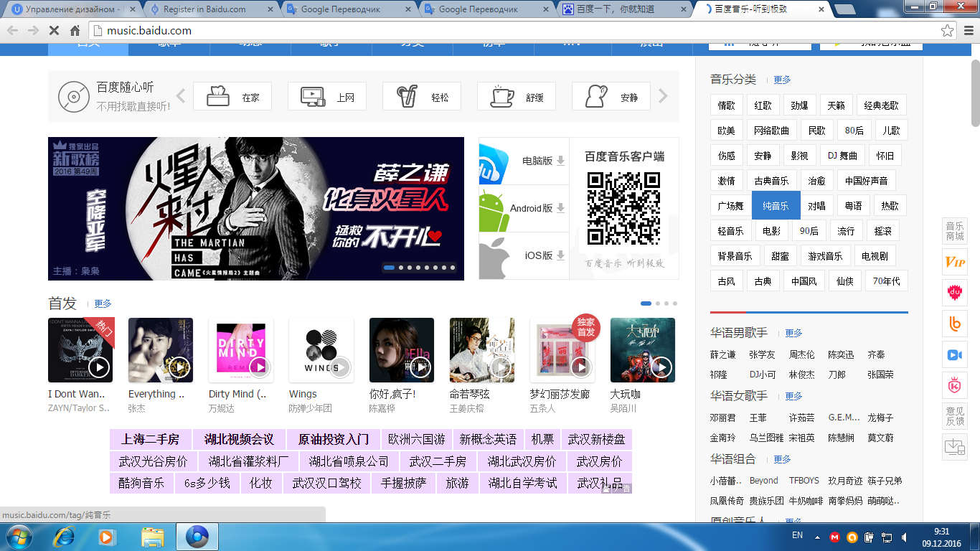Select the 安静 scene icon

pos(611,96)
